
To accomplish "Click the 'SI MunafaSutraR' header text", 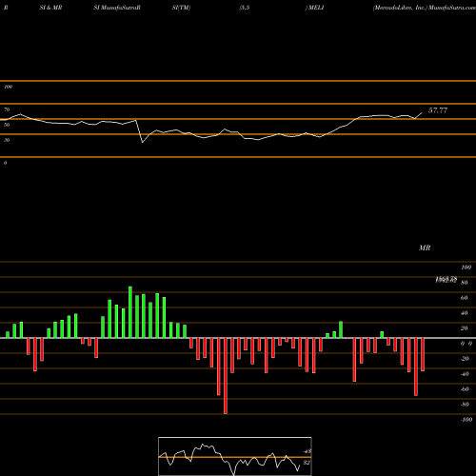I will tap(117, 8).
